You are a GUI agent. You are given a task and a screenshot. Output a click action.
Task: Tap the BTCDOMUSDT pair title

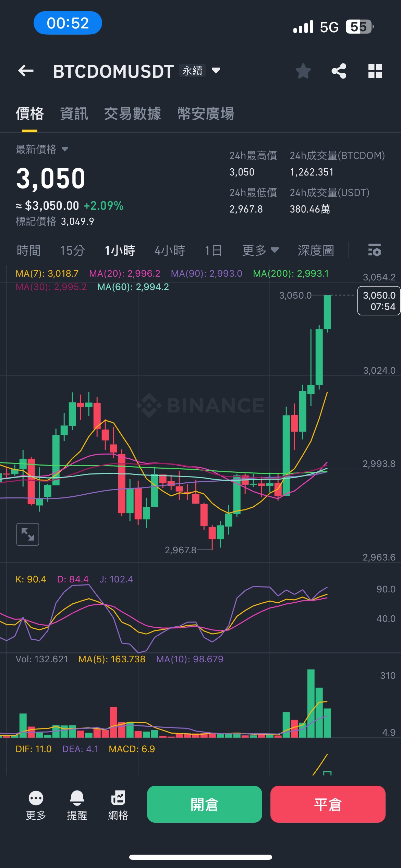(113, 71)
